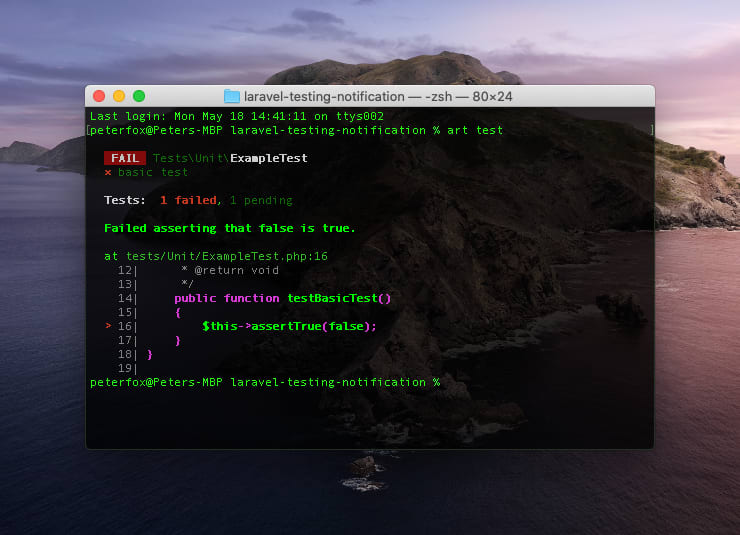Click '$this->assertTrue(false);' statement
Screen dimensions: 740x535
point(289,326)
